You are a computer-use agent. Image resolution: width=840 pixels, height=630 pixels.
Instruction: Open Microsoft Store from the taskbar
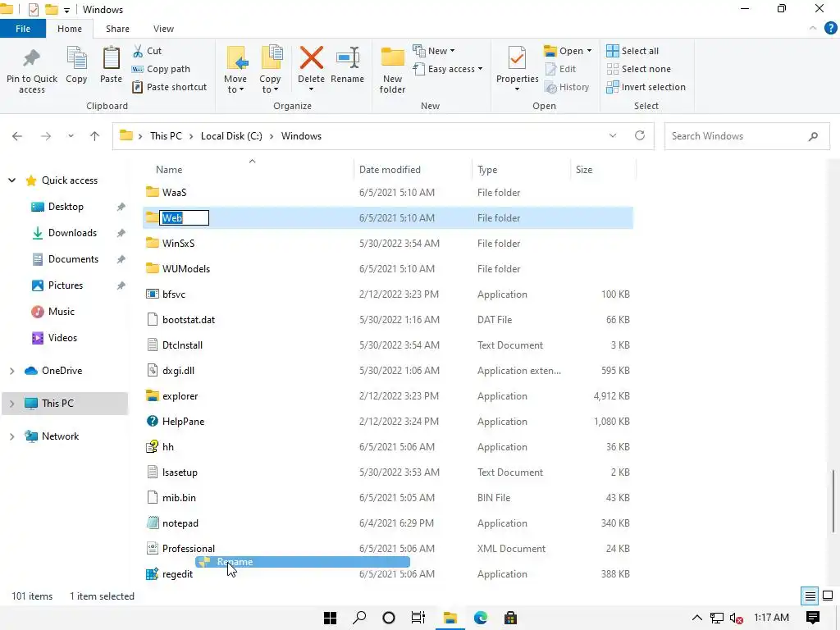coord(510,618)
